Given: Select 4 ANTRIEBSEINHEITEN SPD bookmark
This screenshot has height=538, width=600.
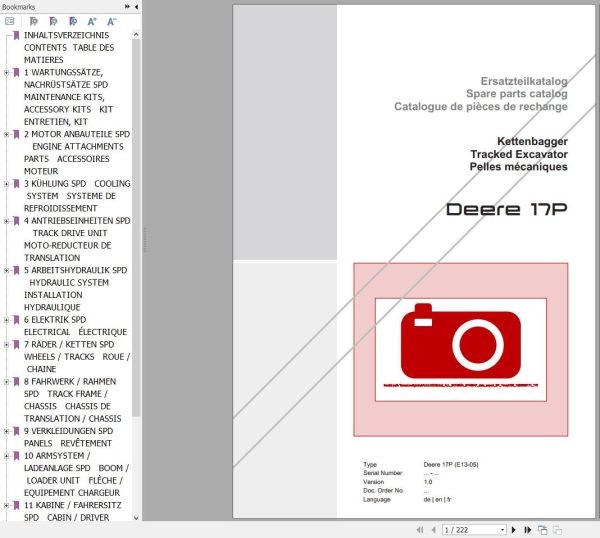Looking at the screenshot, I should click(77, 239).
